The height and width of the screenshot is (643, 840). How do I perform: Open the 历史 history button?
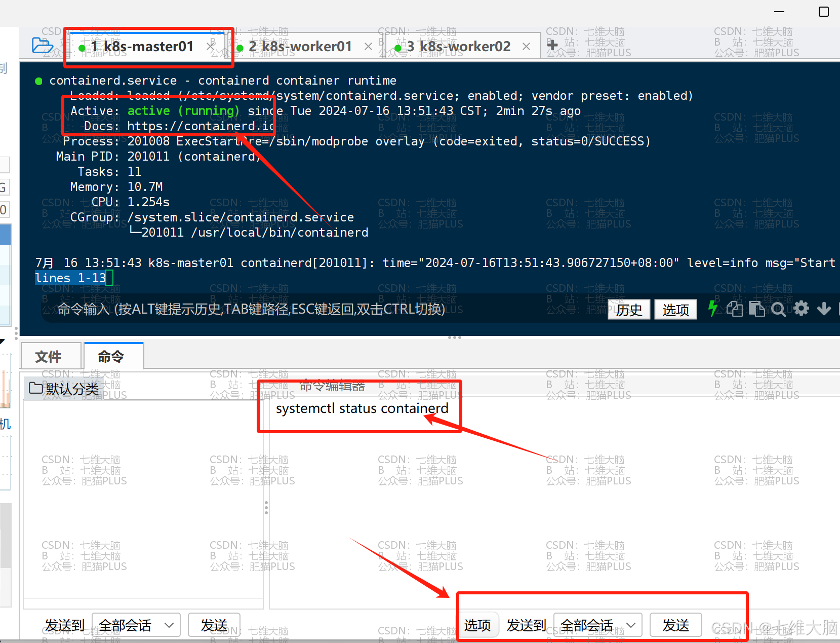click(x=629, y=310)
